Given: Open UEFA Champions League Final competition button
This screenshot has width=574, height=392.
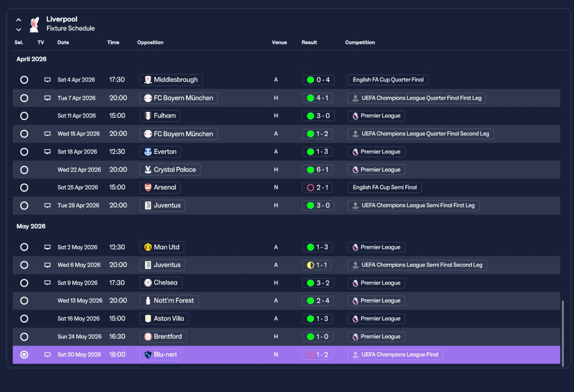Looking at the screenshot, I should click(396, 355).
